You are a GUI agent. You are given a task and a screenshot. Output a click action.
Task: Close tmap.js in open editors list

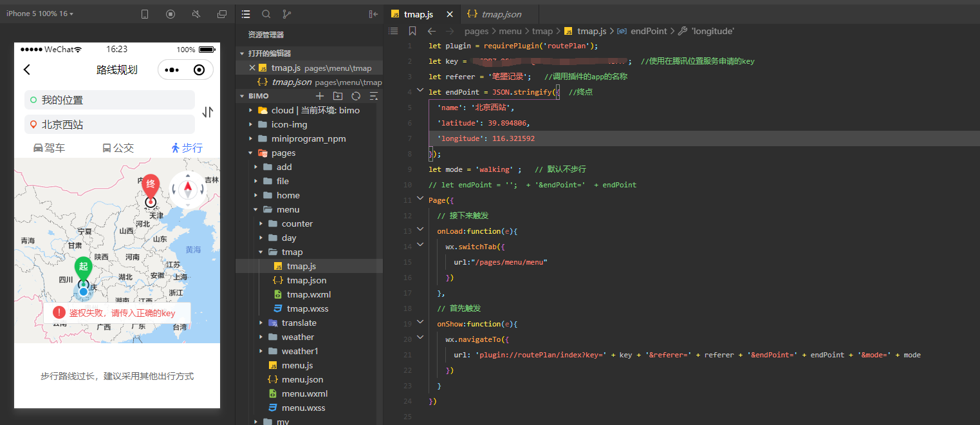pyautogui.click(x=252, y=68)
